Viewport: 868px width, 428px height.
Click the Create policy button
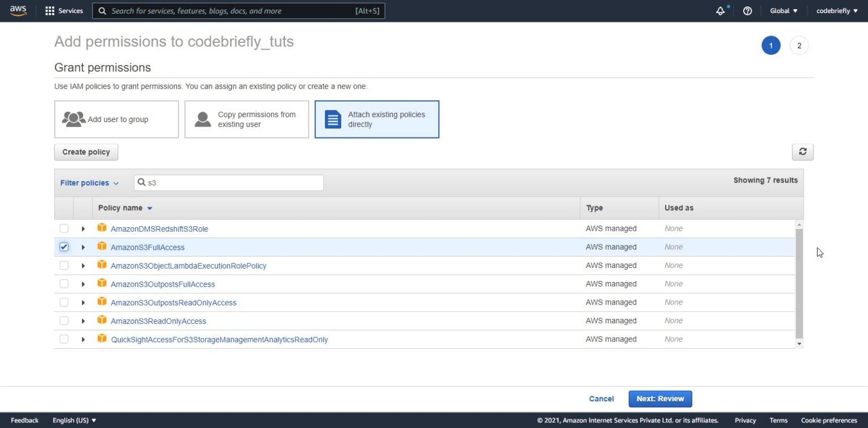86,152
